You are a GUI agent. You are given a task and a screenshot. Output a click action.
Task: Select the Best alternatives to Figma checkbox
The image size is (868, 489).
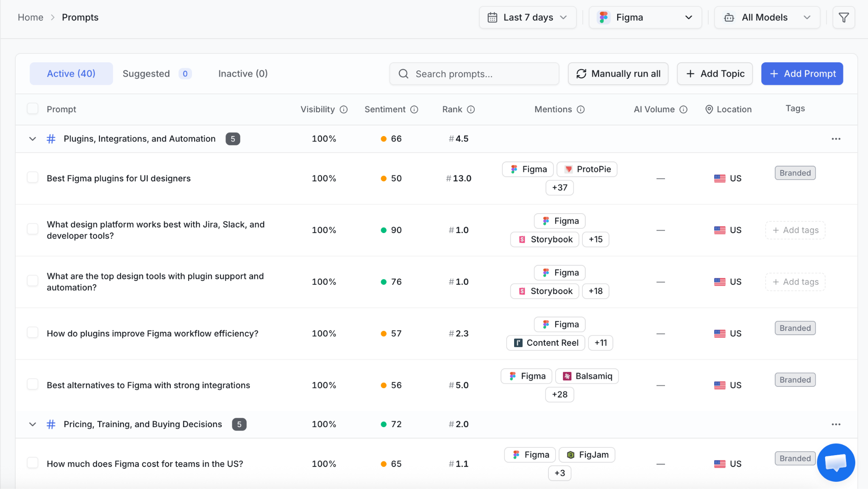click(x=33, y=384)
